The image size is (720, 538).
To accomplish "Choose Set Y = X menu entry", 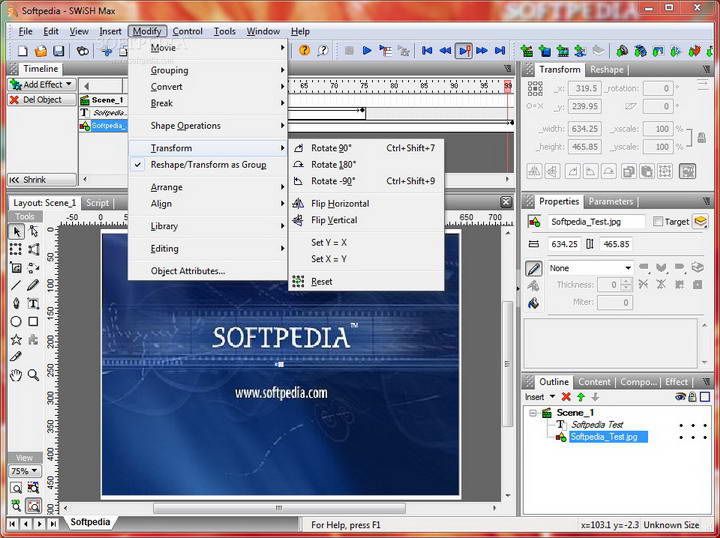I will [x=366, y=243].
